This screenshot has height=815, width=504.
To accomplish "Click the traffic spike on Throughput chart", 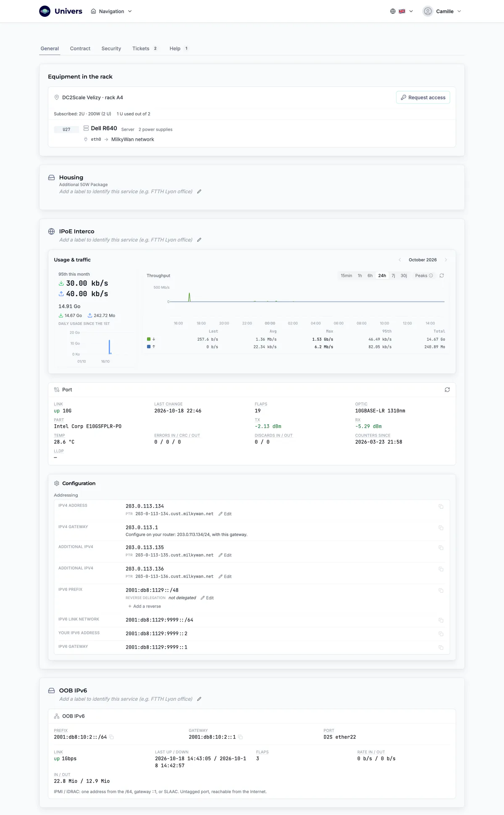I will pyautogui.click(x=189, y=297).
